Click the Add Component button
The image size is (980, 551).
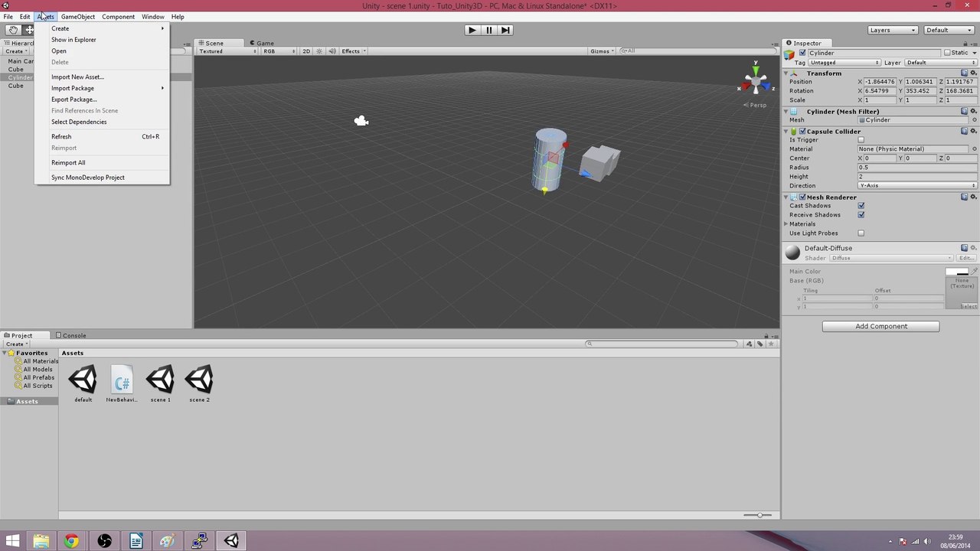(880, 326)
